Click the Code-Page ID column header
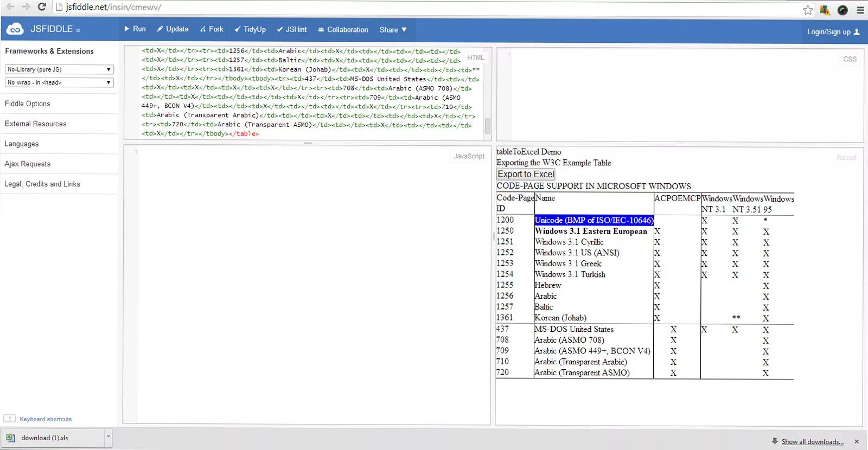The image size is (868, 450). coord(515,203)
